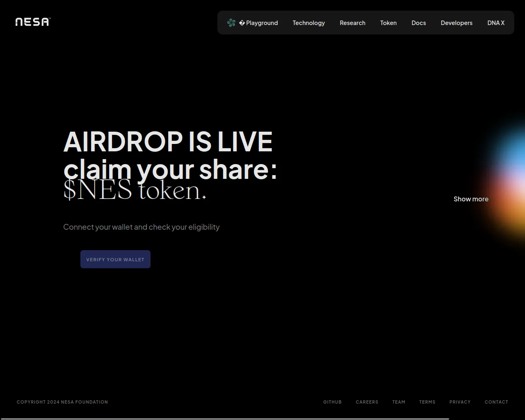Open the Playground menu item

point(258,23)
